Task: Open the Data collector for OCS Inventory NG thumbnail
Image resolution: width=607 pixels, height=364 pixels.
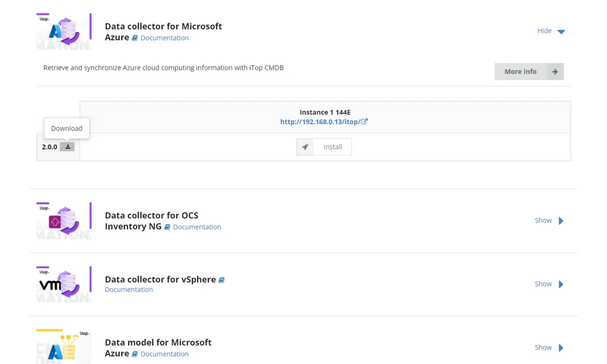Action: click(x=64, y=221)
